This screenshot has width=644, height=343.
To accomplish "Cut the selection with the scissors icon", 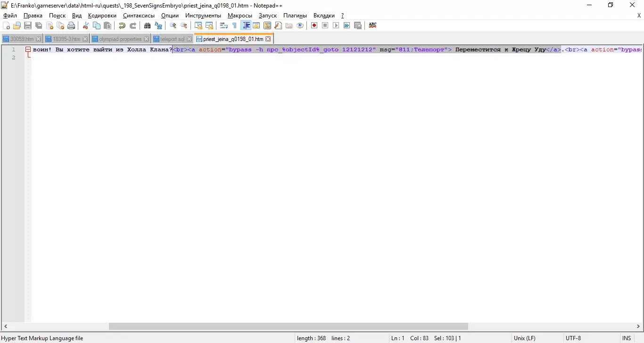I will point(86,25).
